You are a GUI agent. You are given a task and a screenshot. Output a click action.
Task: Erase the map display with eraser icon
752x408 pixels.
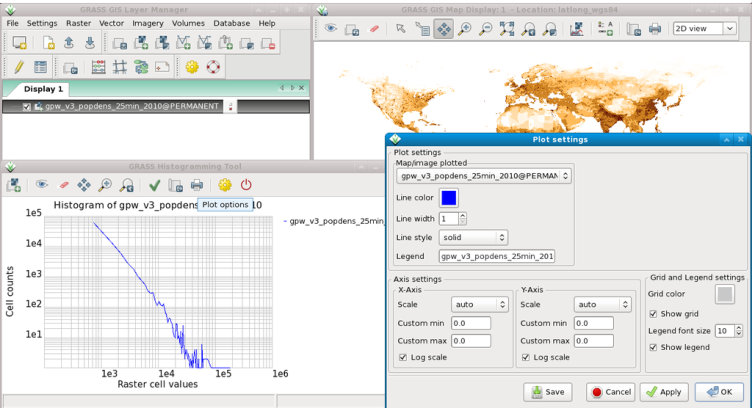point(374,29)
